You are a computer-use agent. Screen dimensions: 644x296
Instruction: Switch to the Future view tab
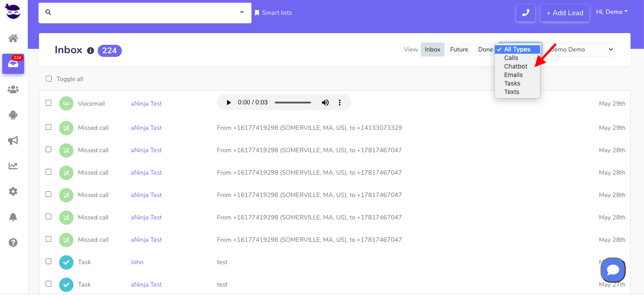[459, 50]
